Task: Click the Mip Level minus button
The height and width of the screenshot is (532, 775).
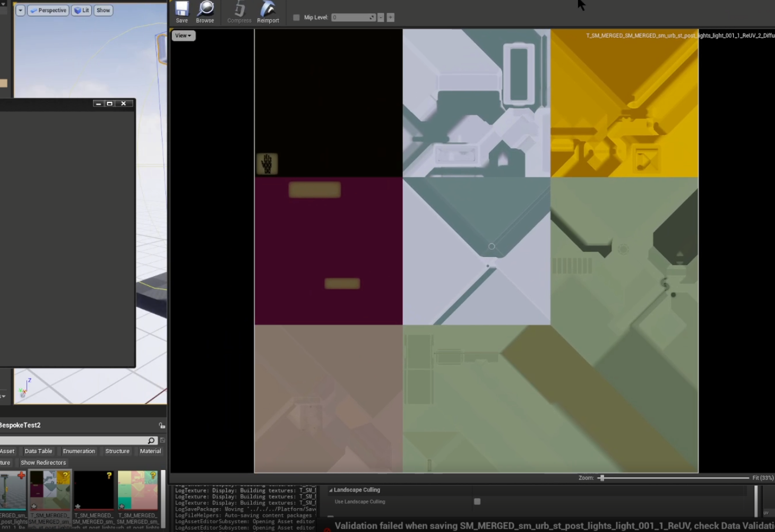Action: tap(381, 18)
